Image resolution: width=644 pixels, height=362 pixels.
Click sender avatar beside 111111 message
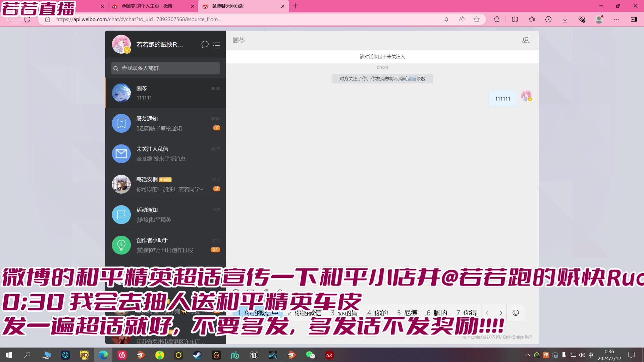click(x=526, y=96)
